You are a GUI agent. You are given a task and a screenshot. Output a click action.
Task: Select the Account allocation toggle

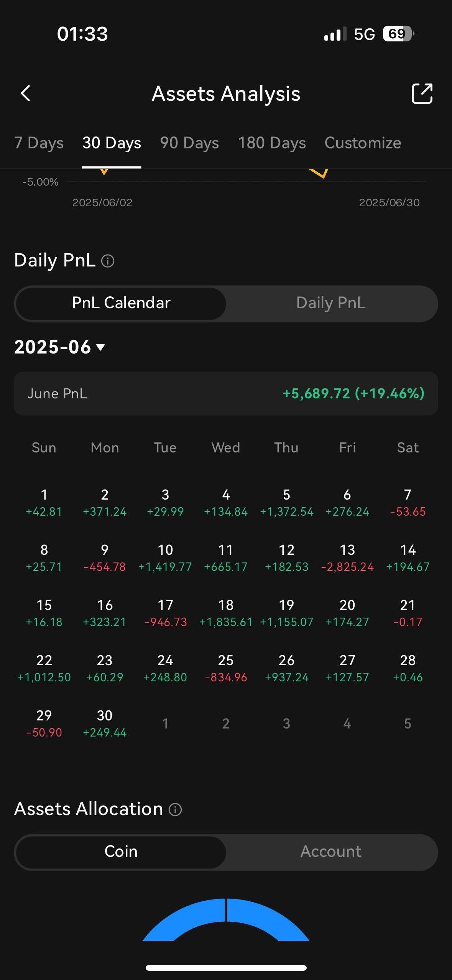click(x=331, y=852)
